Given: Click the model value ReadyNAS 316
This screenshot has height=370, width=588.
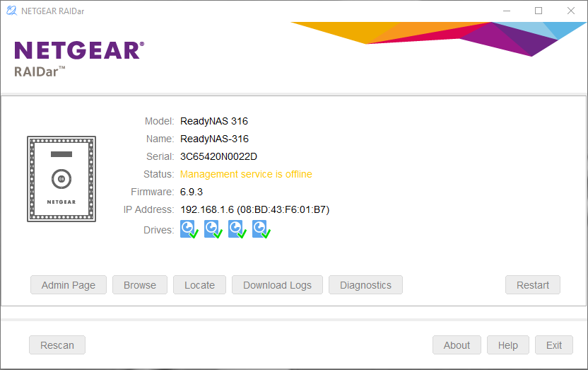Looking at the screenshot, I should (214, 121).
